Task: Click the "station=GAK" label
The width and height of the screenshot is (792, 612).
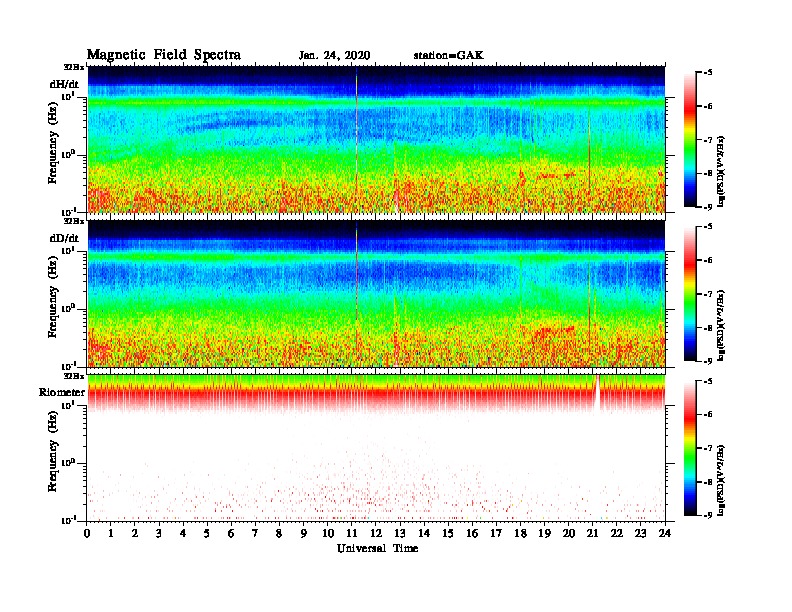Action: (x=448, y=56)
